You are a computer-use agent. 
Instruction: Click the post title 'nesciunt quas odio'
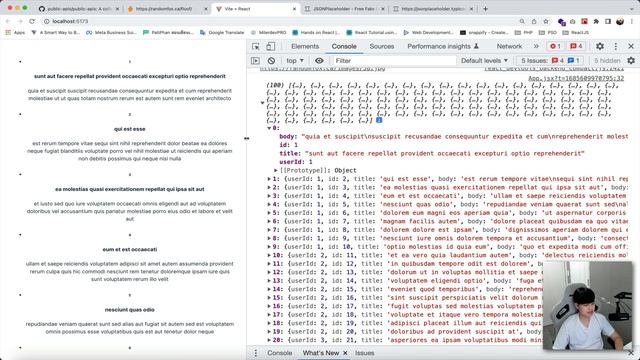click(x=129, y=310)
